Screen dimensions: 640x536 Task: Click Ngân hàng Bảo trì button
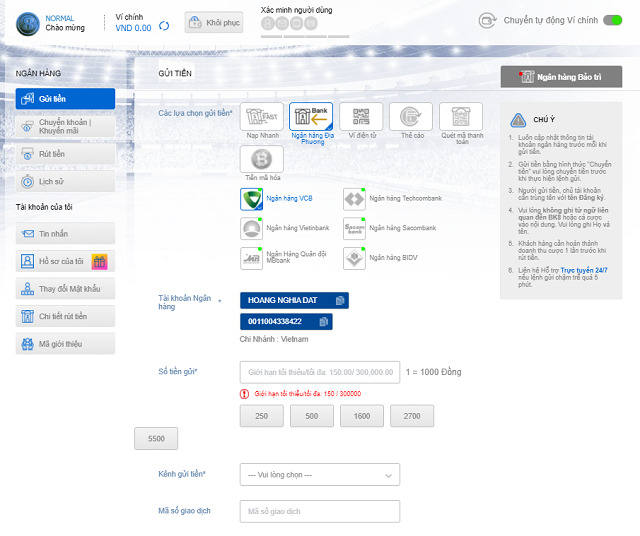click(x=561, y=77)
